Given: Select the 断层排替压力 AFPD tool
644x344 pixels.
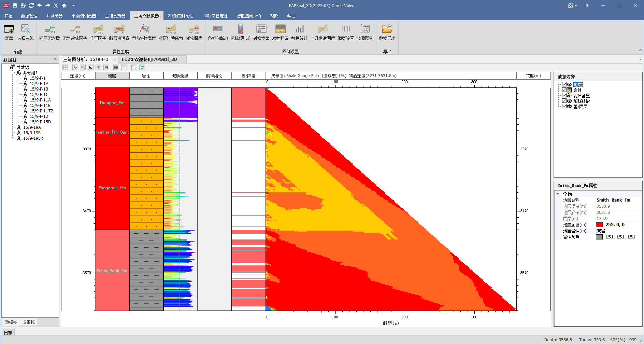Looking at the screenshot, I should 171,32.
